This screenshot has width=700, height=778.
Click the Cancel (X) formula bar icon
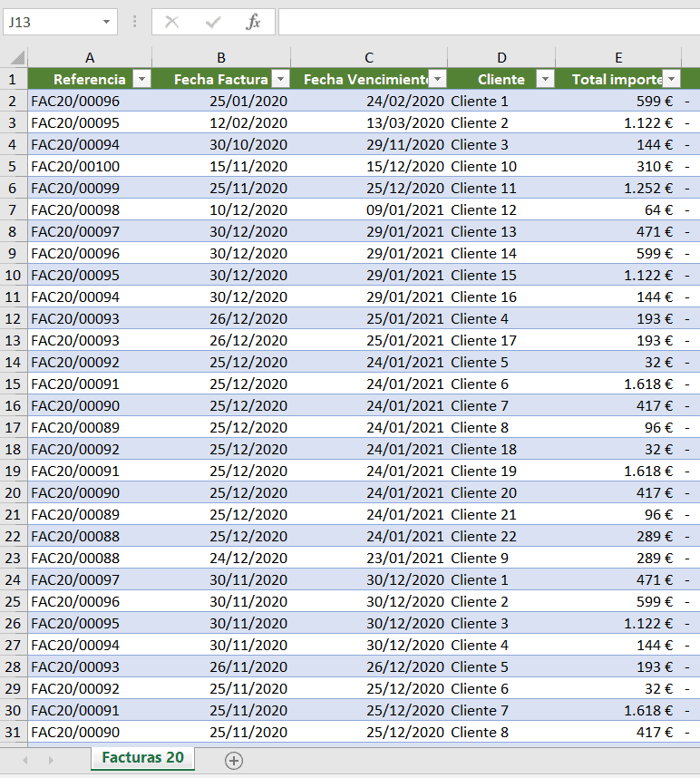[x=171, y=22]
